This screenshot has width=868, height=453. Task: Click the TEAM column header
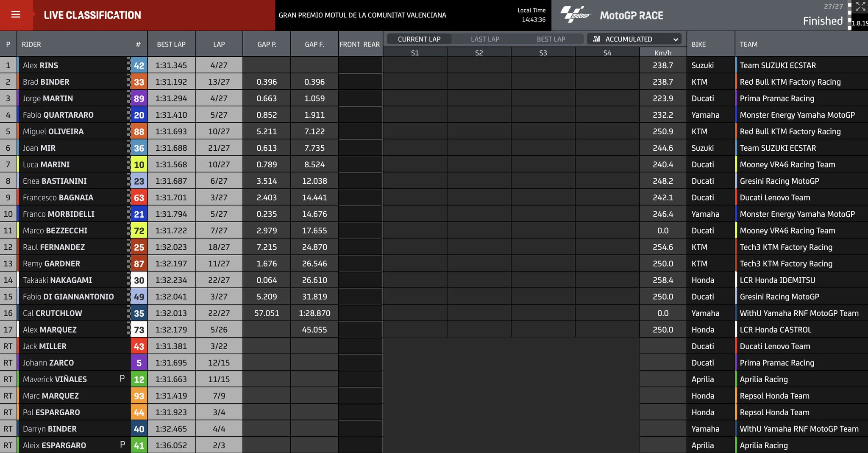tap(748, 44)
